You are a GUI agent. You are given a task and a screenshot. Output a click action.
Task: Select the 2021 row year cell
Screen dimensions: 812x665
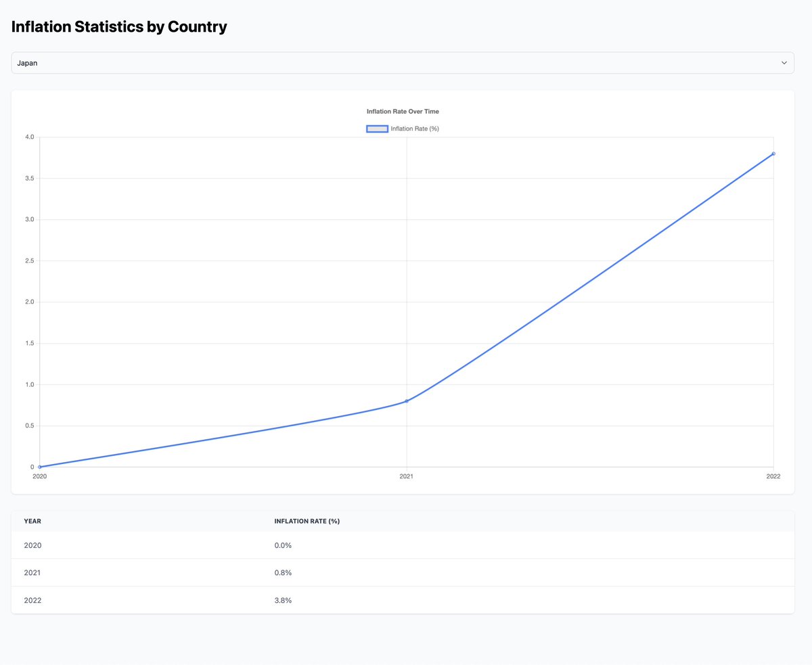32,573
